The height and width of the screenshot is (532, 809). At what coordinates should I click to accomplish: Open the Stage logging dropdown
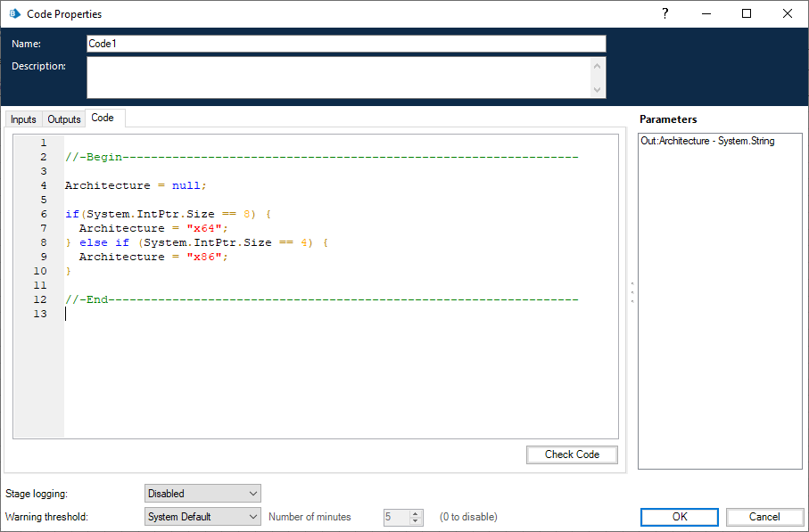202,494
